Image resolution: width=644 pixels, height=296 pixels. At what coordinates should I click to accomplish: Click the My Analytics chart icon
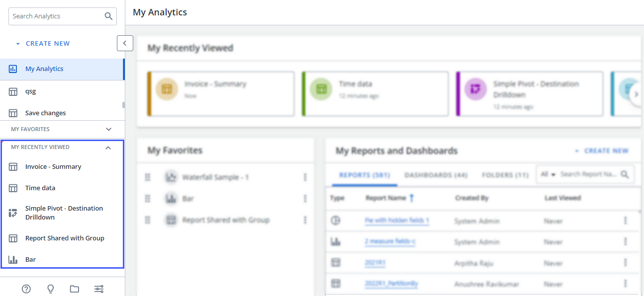(13, 69)
